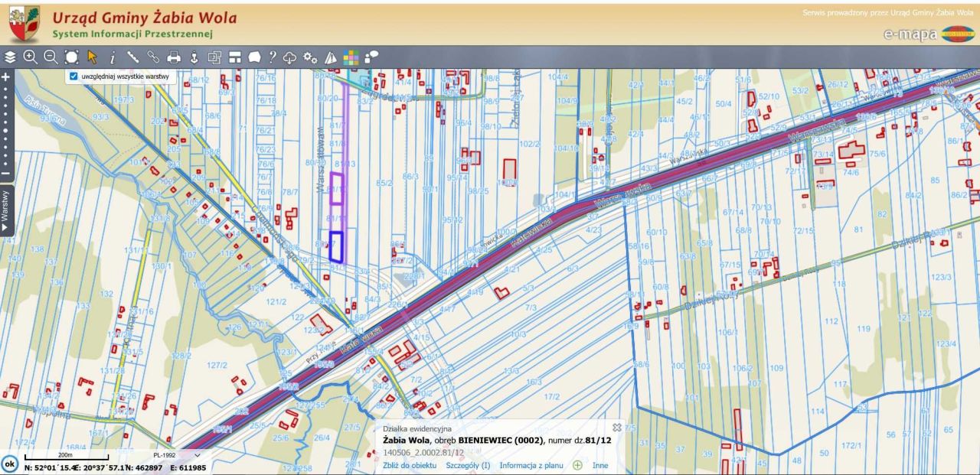The height and width of the screenshot is (475, 980).
Task: Click the 'Inne' option in popup
Action: (599, 465)
